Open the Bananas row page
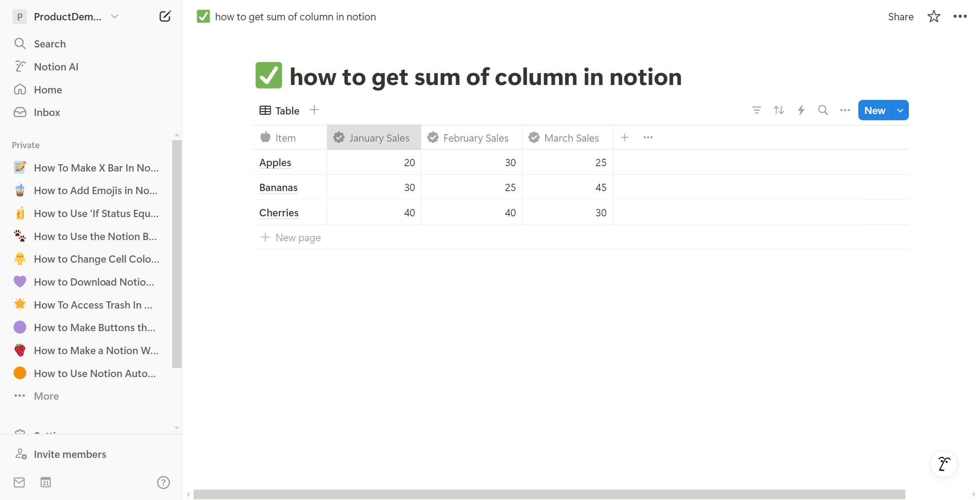The image size is (980, 500). (x=278, y=187)
